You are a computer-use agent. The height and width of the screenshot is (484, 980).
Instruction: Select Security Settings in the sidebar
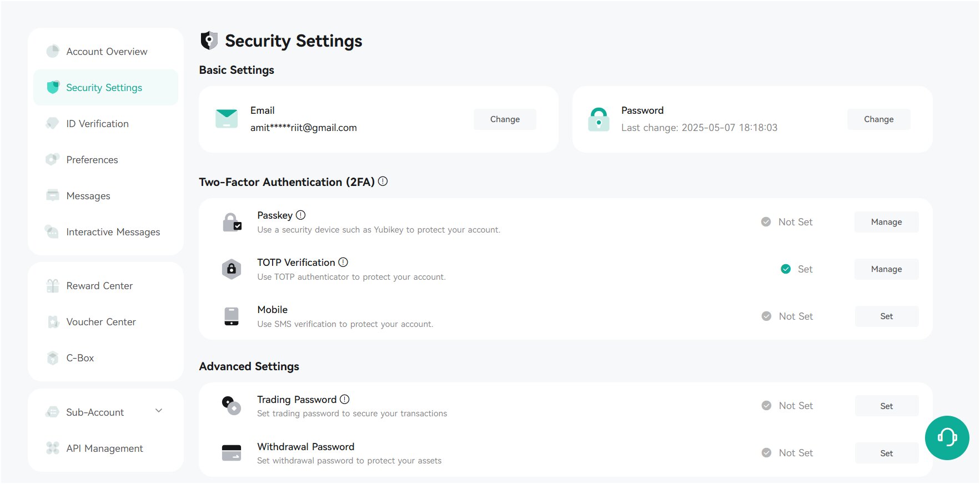coord(105,87)
